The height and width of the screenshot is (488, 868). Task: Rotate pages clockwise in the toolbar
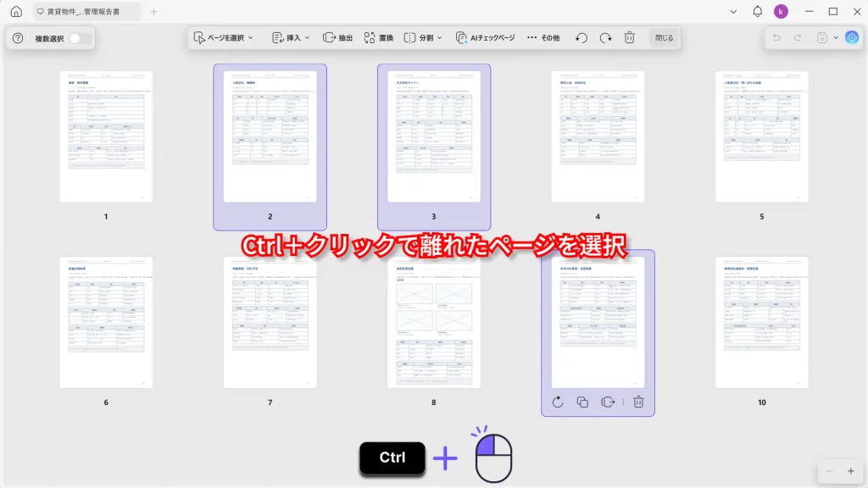(605, 37)
